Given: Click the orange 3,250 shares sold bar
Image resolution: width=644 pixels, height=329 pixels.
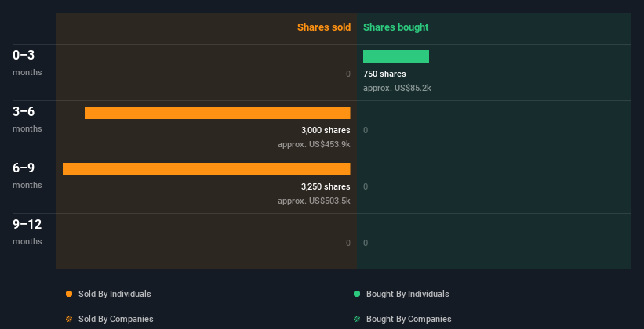Looking at the screenshot, I should [206, 169].
